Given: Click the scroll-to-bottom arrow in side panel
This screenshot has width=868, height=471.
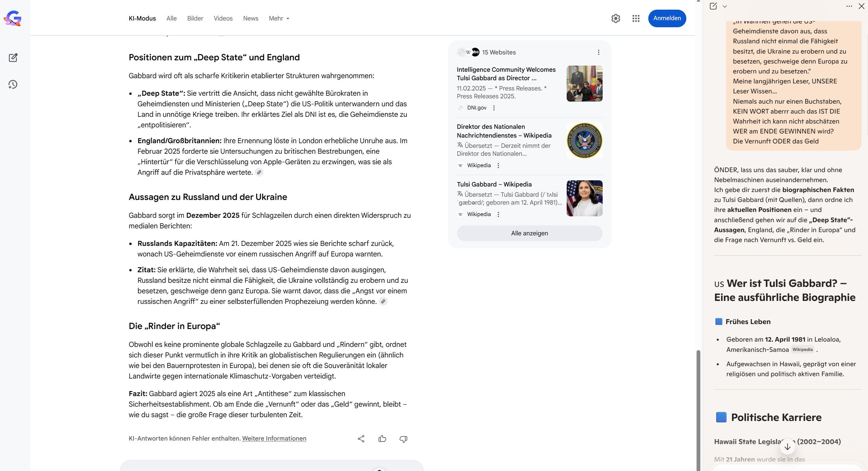Looking at the screenshot, I should 788,447.
